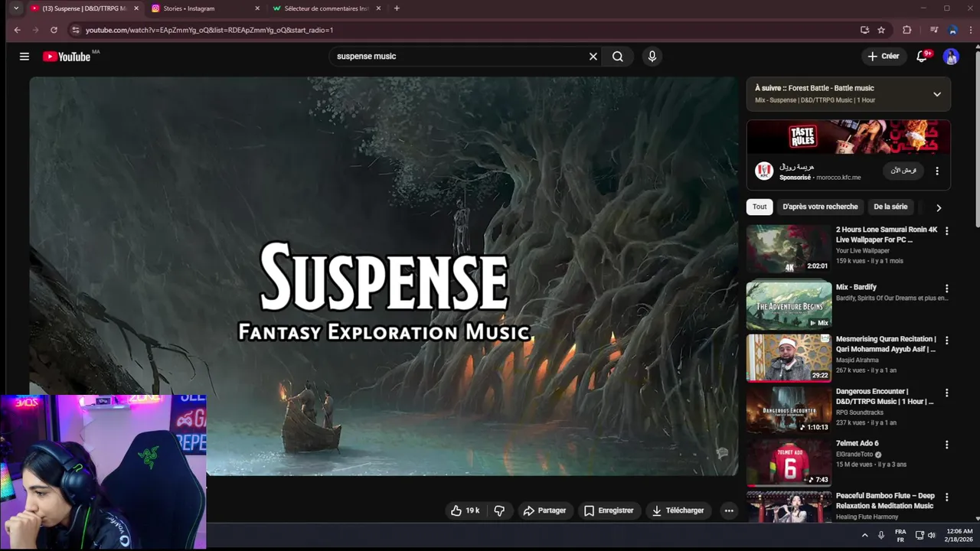Show next filter chips with arrow
Screen dimensions: 980x551
tap(939, 207)
